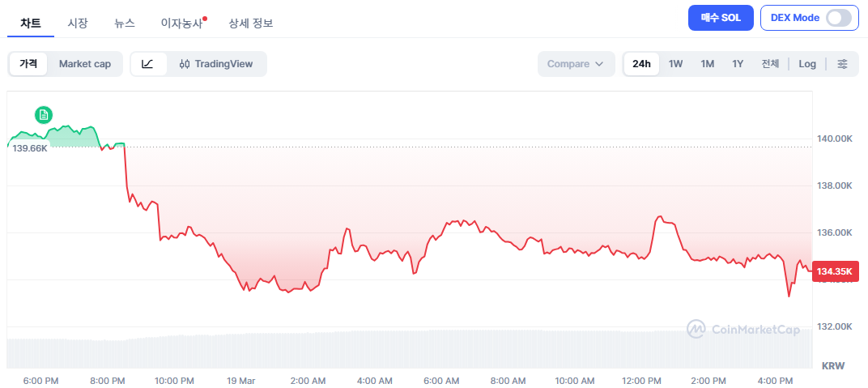Click the 매수 SOL buy button
The image size is (868, 388).
(x=721, y=18)
